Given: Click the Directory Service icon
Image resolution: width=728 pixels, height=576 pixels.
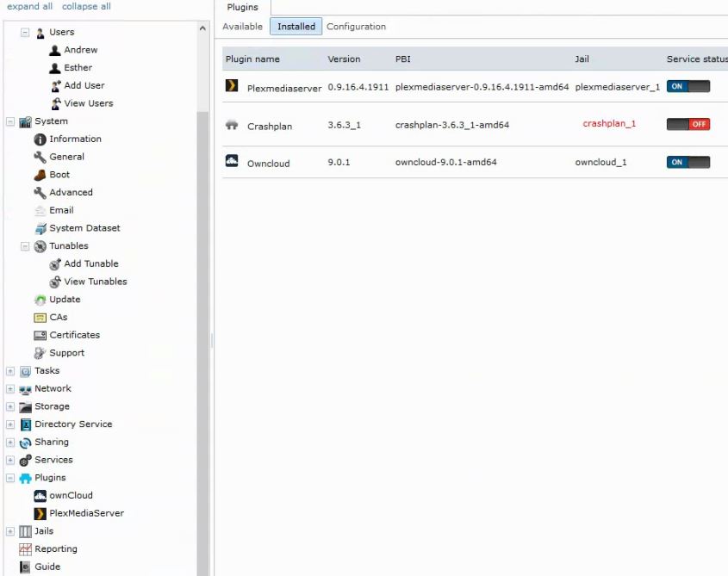Looking at the screenshot, I should point(26,424).
